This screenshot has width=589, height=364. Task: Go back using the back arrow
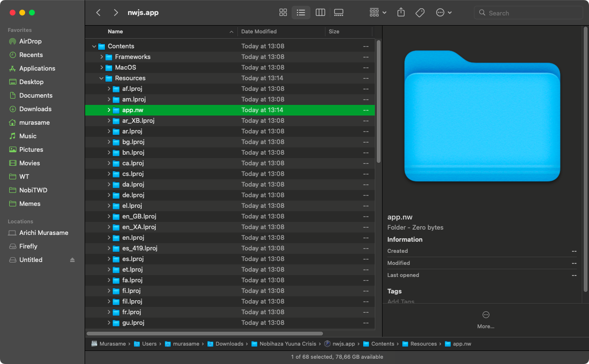[99, 13]
